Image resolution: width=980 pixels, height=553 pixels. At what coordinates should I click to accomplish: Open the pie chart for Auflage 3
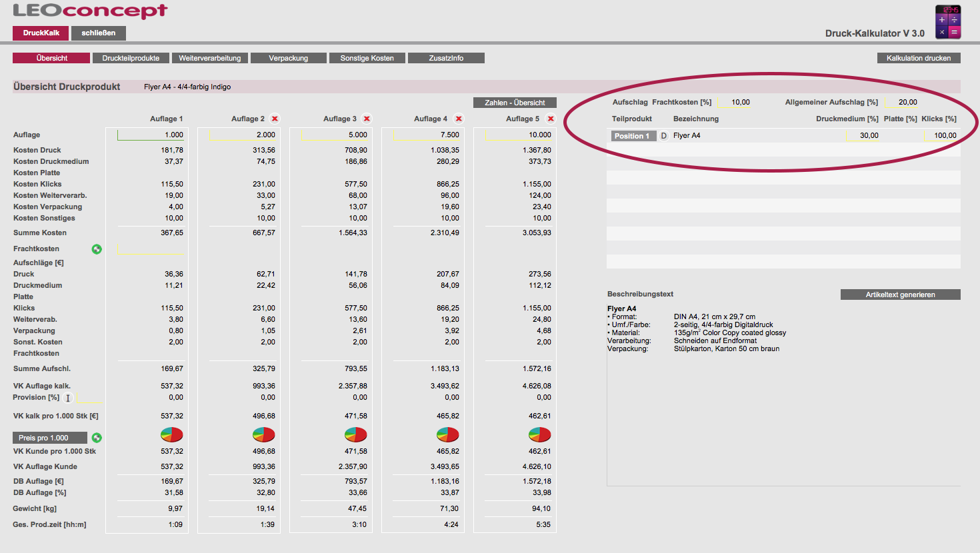[x=356, y=435]
